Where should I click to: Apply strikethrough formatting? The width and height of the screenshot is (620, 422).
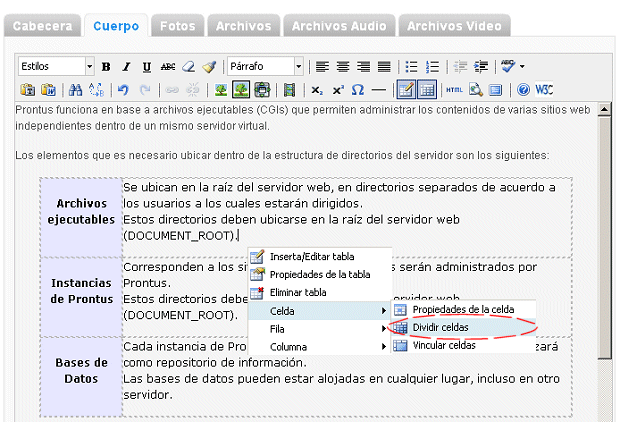point(168,67)
